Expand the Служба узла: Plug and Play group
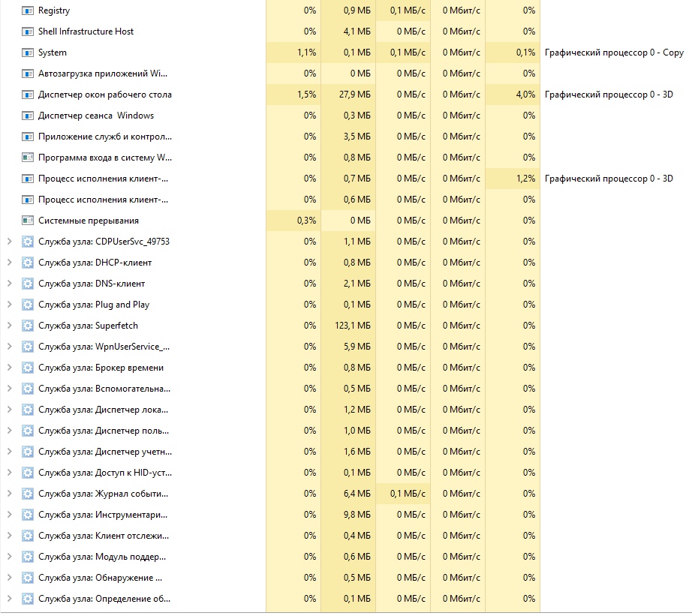This screenshot has width=692, height=616. pyautogui.click(x=9, y=305)
